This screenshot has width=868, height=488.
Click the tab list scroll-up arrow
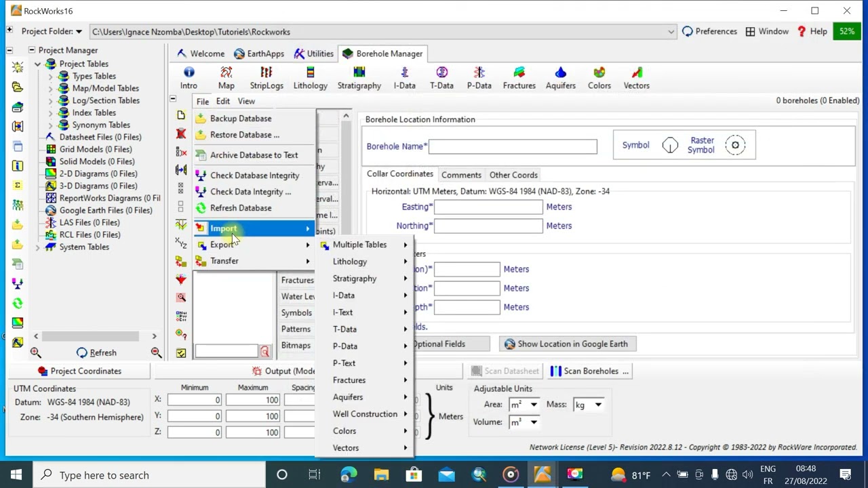[346, 117]
